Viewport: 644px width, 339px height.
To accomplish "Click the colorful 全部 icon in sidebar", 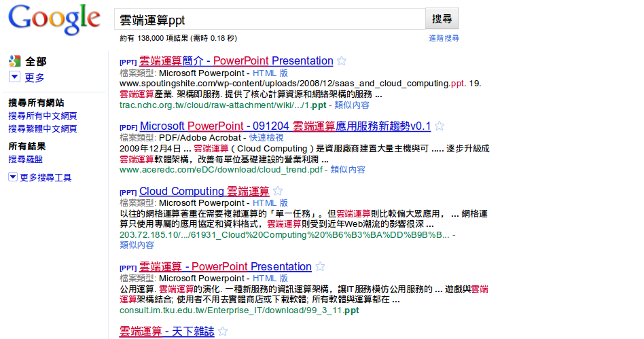I will (15, 61).
